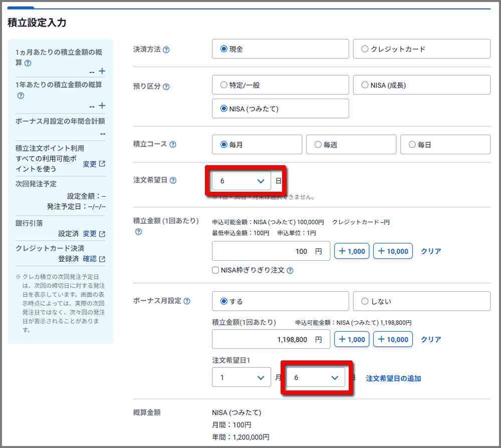
Task: Enable the NISA枠ぎりぎり注文 checkbox
Action: [215, 270]
